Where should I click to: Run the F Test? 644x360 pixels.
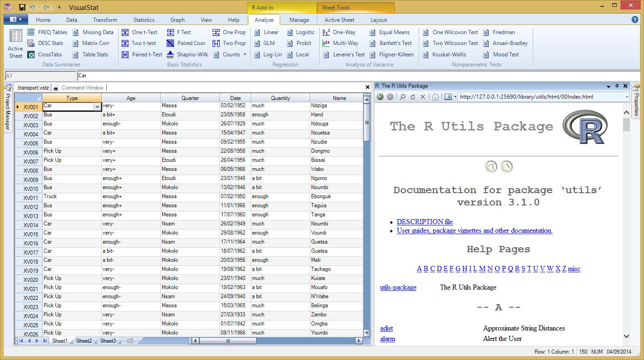(179, 32)
